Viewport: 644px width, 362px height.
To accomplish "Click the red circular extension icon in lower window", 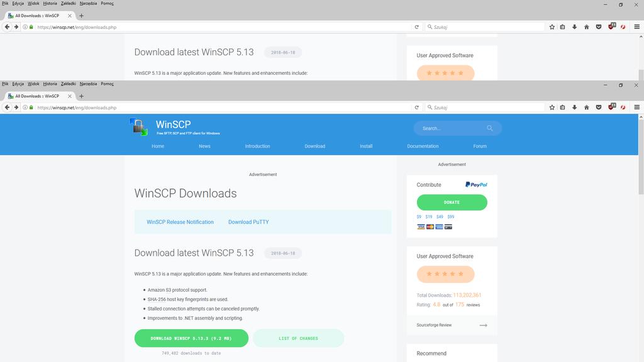I will (x=623, y=107).
